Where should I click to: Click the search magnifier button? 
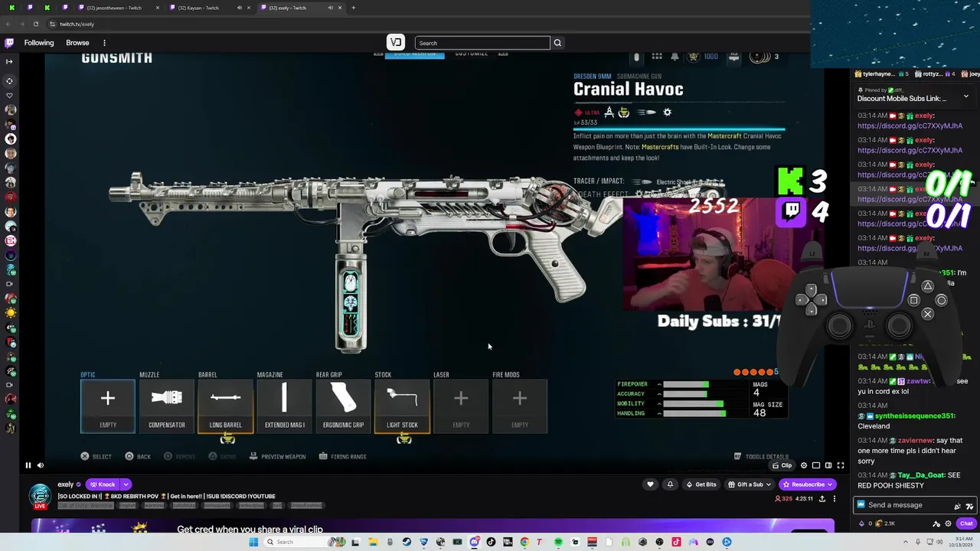tap(557, 43)
